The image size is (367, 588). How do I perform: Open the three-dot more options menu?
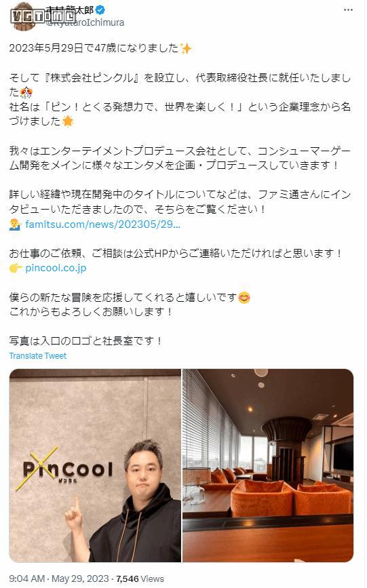click(347, 10)
